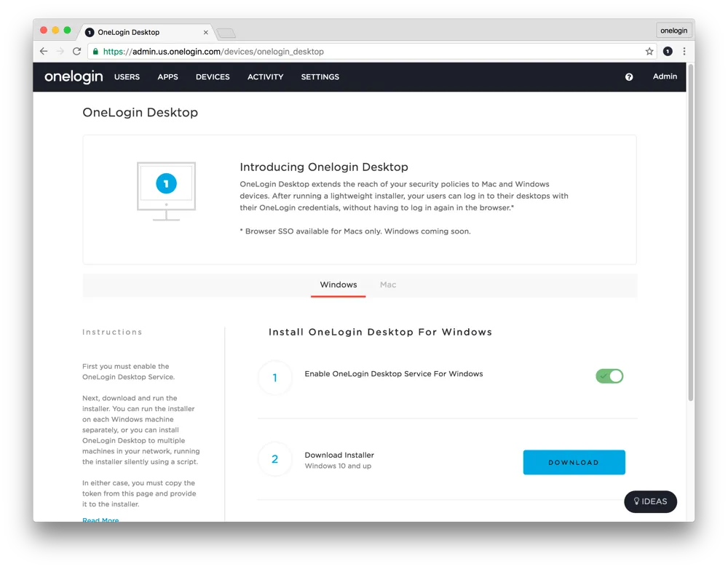Close the OneLogin Desktop browser tab

click(x=206, y=33)
